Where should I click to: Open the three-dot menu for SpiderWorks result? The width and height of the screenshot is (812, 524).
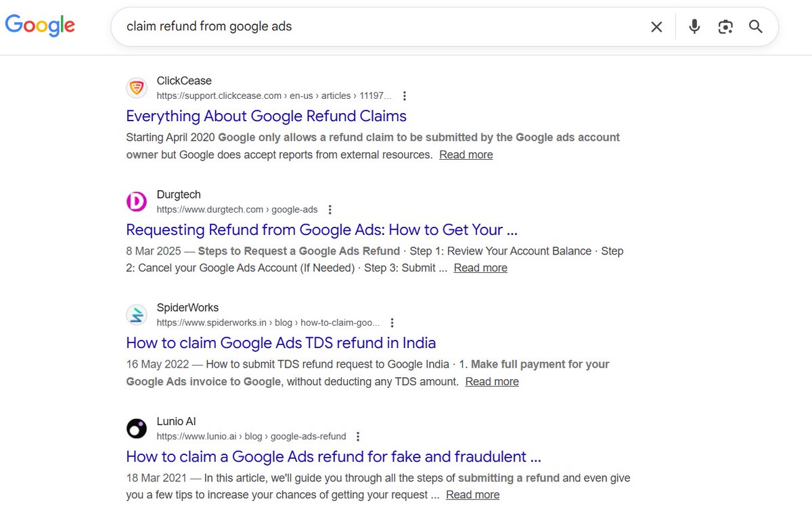(x=392, y=323)
